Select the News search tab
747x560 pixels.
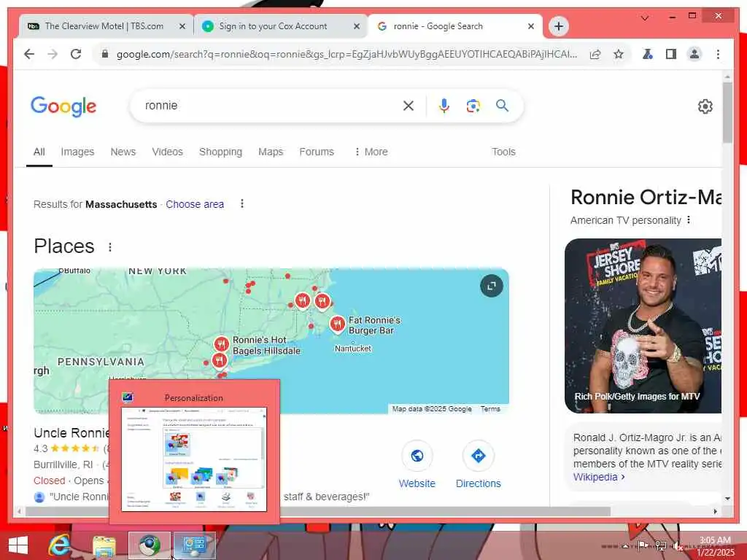click(123, 152)
